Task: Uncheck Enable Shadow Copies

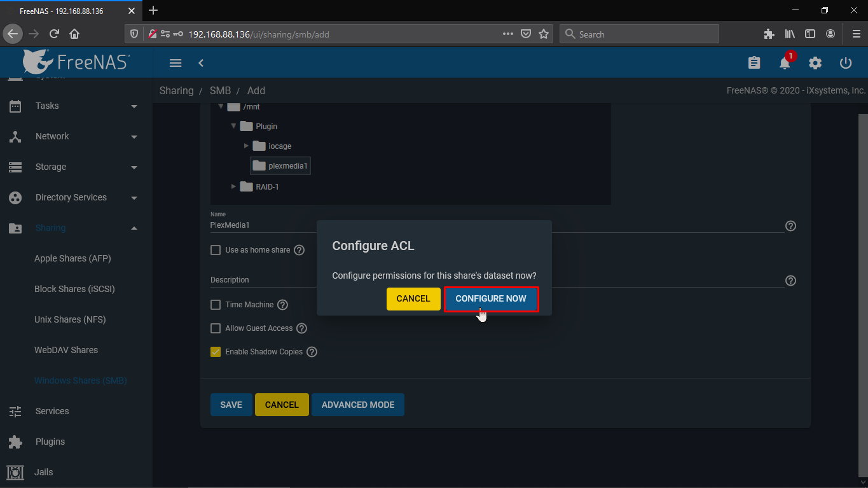Action: pos(216,352)
